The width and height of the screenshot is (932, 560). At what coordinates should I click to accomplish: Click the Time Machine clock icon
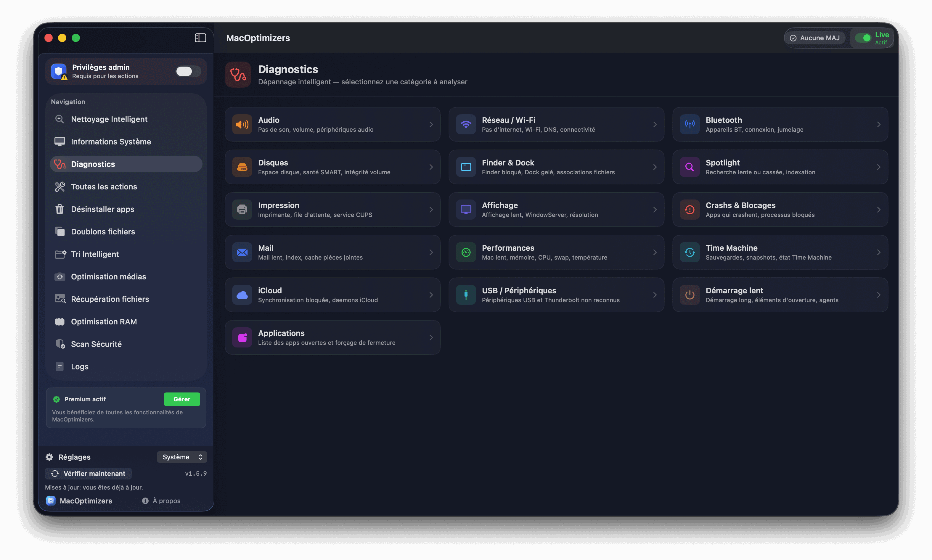coord(689,252)
